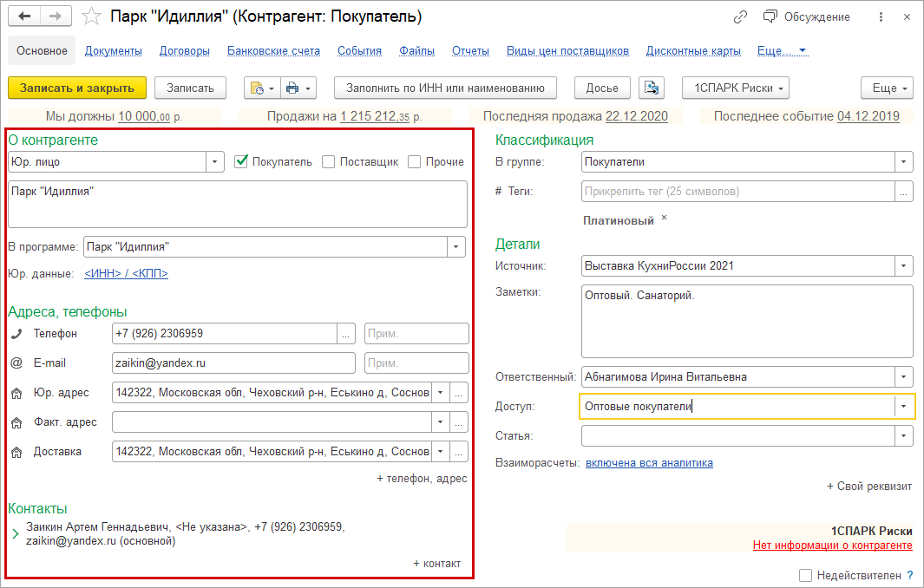Remove the Платиновый tag with its x
924x588 pixels.
click(x=664, y=218)
